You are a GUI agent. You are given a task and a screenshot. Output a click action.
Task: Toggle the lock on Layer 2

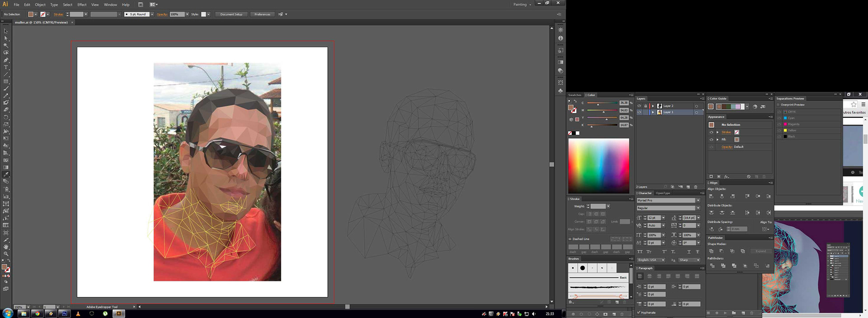point(646,106)
